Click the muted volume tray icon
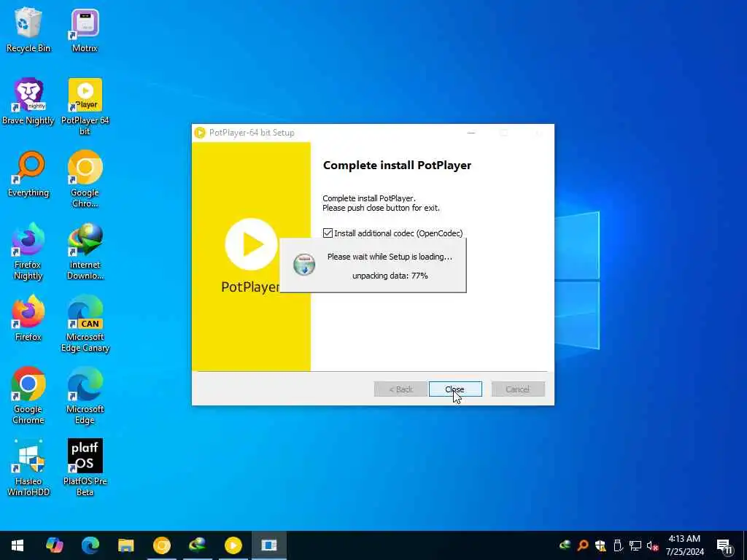This screenshot has height=560, width=747. pyautogui.click(x=652, y=545)
